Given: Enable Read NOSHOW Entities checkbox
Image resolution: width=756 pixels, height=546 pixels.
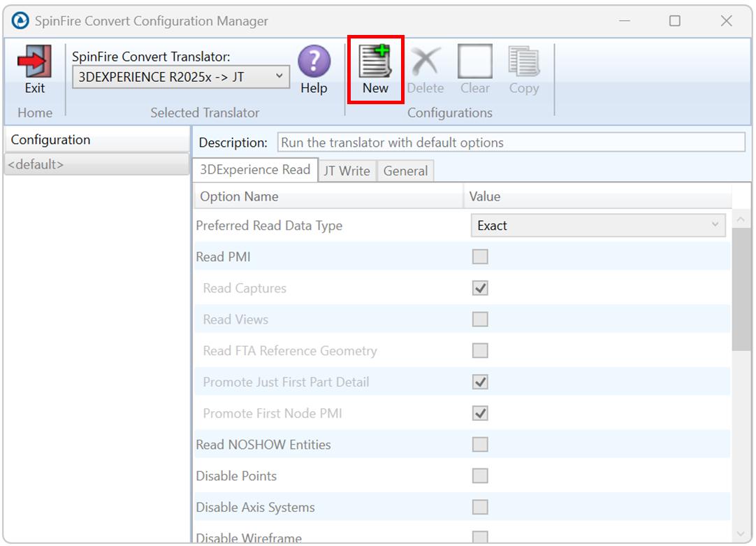Looking at the screenshot, I should [x=480, y=444].
